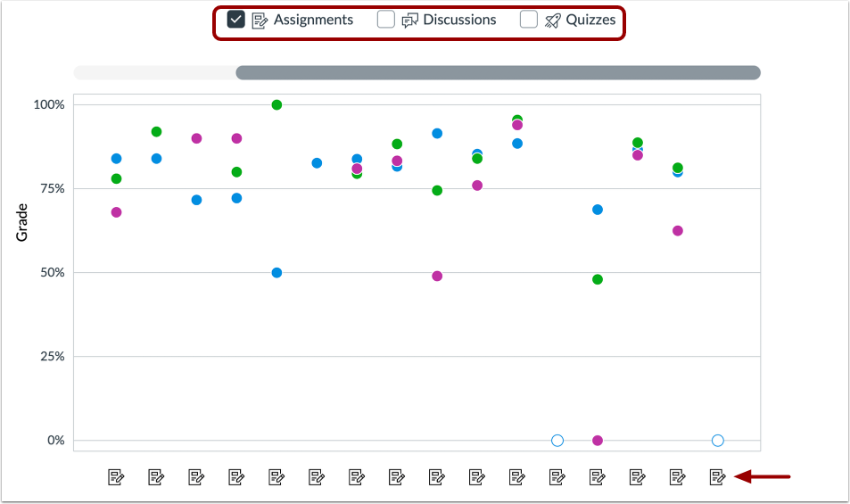Select green dot just below 50% line

click(598, 279)
